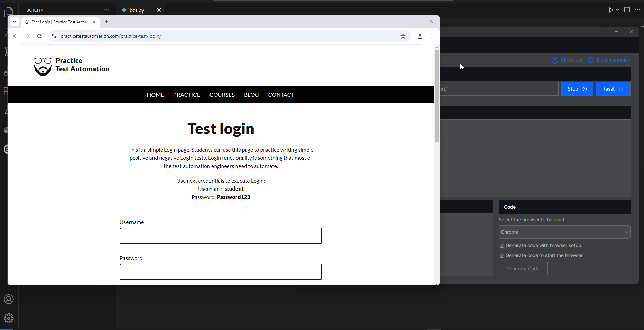This screenshot has height=330, width=644.
Task: Click the Generate Code button
Action: (523, 269)
